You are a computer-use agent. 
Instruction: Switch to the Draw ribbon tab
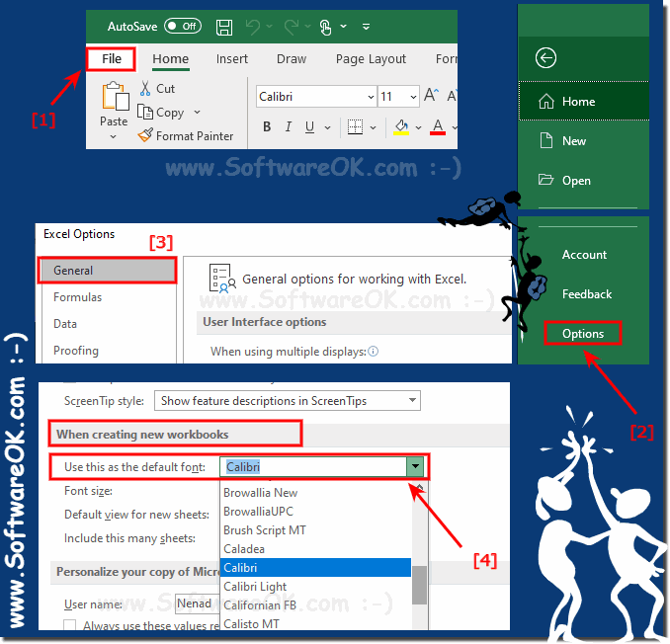[292, 59]
